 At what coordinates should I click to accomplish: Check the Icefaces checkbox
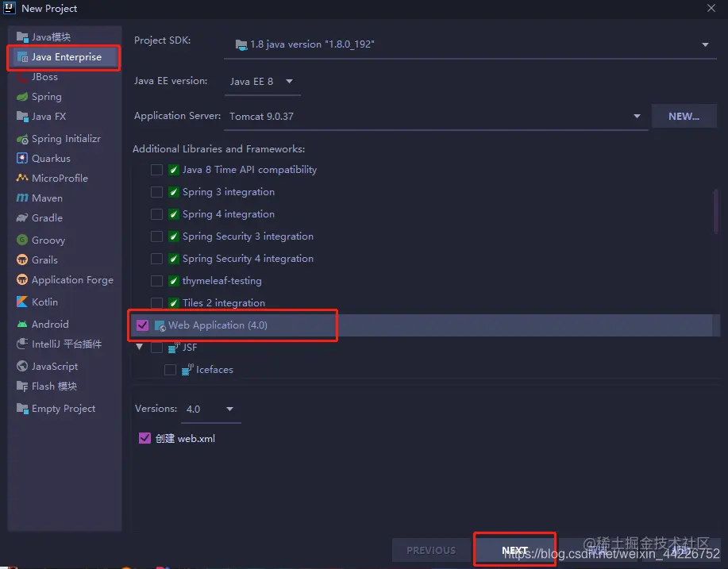point(171,370)
